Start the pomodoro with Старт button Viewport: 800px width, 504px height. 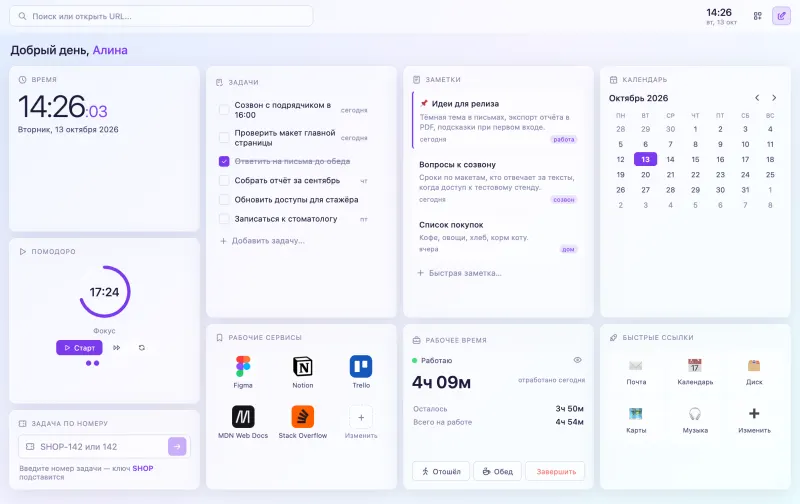point(79,348)
